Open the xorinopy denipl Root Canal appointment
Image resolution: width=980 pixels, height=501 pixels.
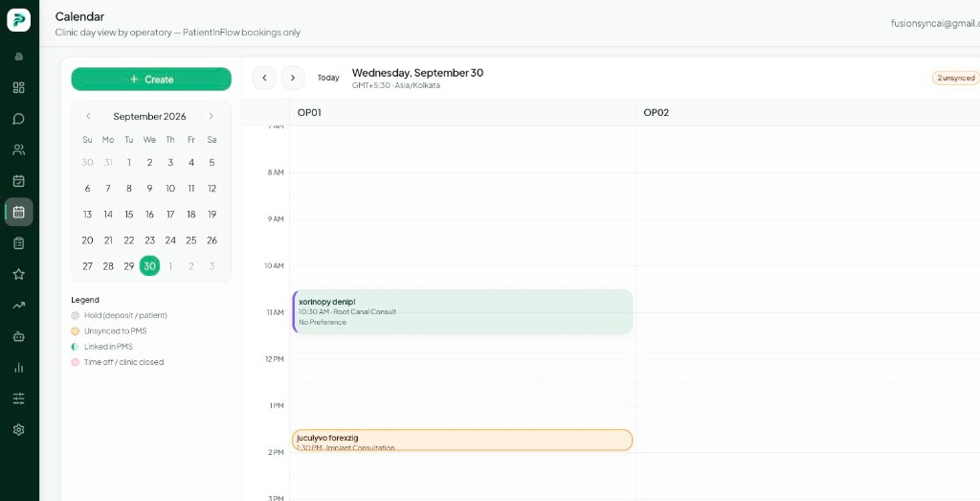coord(462,311)
